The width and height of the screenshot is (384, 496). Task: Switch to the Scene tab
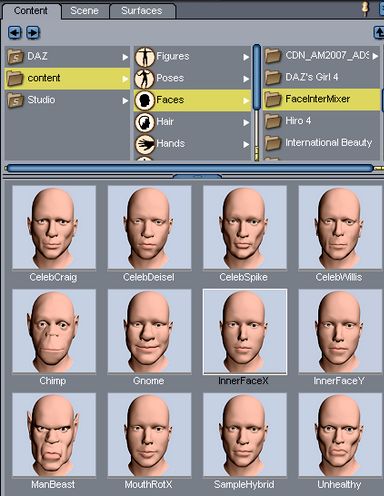(85, 11)
